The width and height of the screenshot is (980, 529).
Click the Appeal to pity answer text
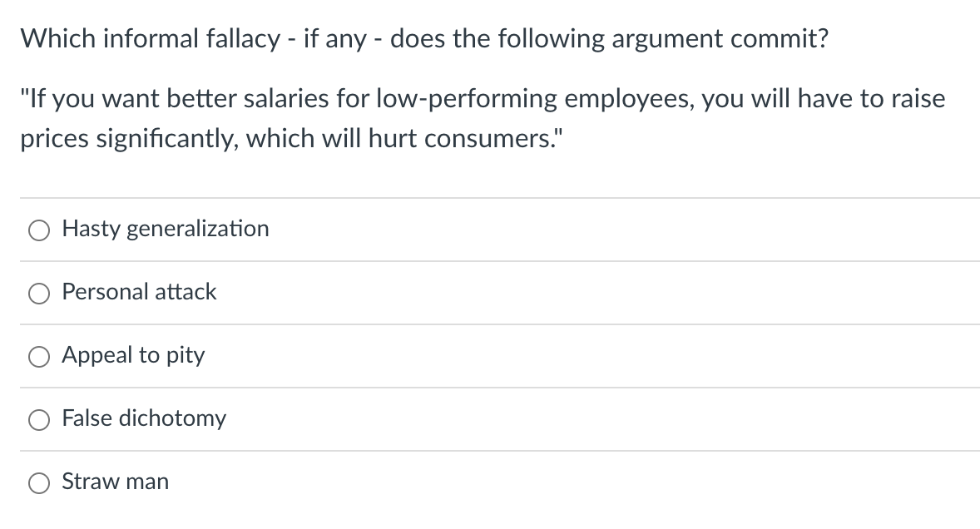[132, 356]
